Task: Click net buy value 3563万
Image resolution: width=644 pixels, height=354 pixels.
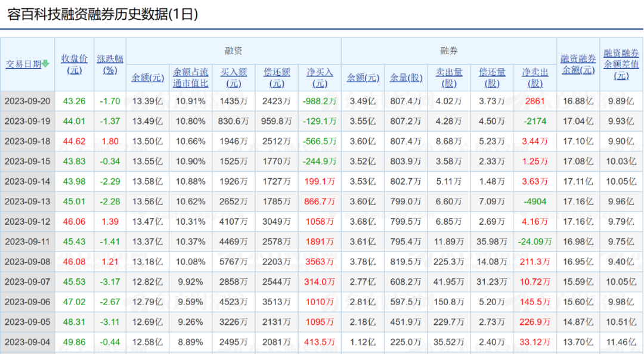Action: (320, 262)
